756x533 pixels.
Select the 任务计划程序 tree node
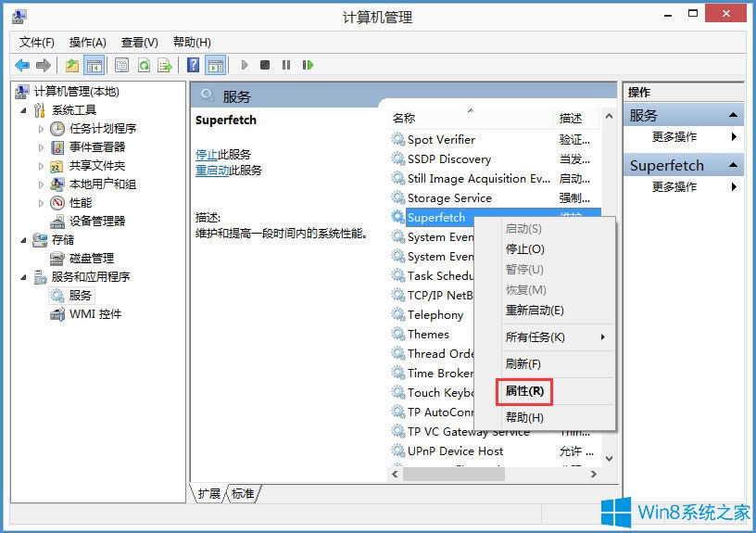click(x=103, y=128)
